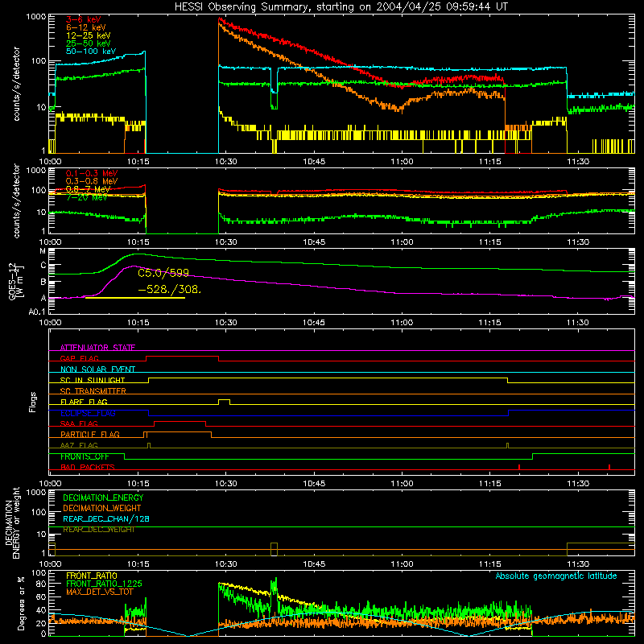Select the SC_TRANSMITTER flag label
Viewport: 644px width, 644px height.
(x=93, y=391)
